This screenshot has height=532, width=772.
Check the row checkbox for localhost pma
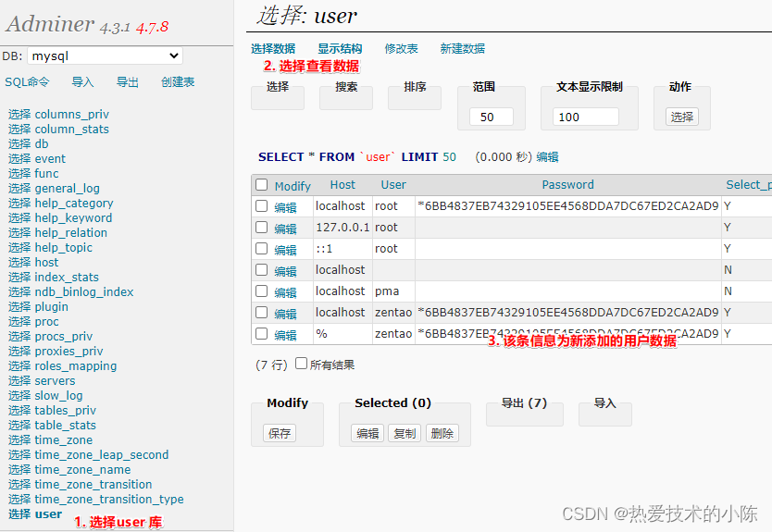[261, 291]
